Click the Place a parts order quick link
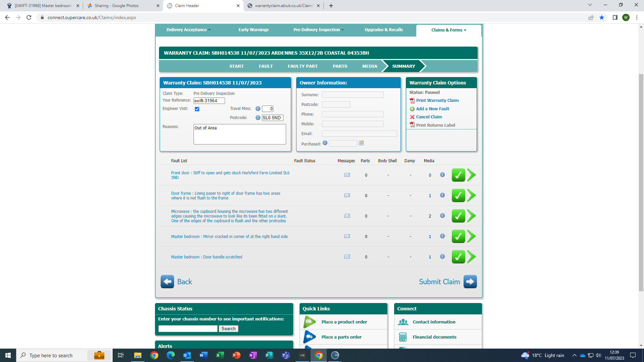The height and width of the screenshot is (362, 644). (x=341, y=337)
